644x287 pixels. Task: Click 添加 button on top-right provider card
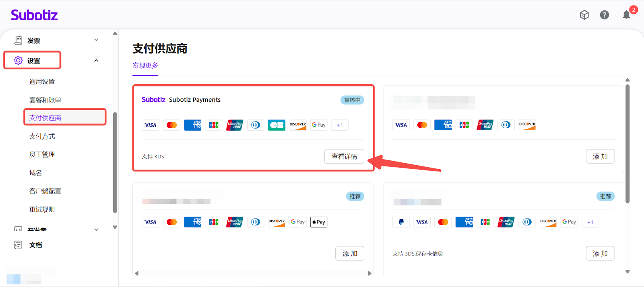(x=600, y=156)
